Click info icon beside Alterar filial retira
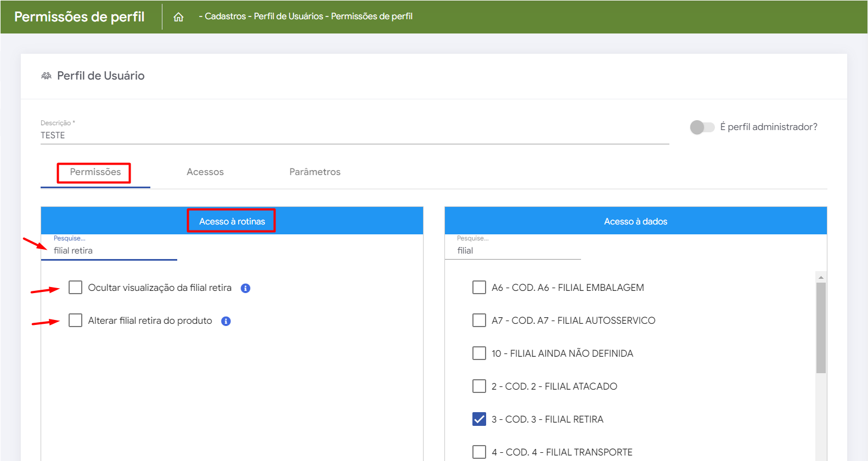This screenshot has height=461, width=868. [x=226, y=321]
